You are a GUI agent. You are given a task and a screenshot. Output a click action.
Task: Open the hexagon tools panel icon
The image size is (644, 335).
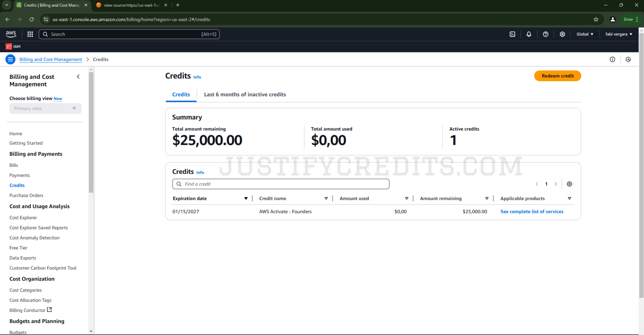click(628, 59)
